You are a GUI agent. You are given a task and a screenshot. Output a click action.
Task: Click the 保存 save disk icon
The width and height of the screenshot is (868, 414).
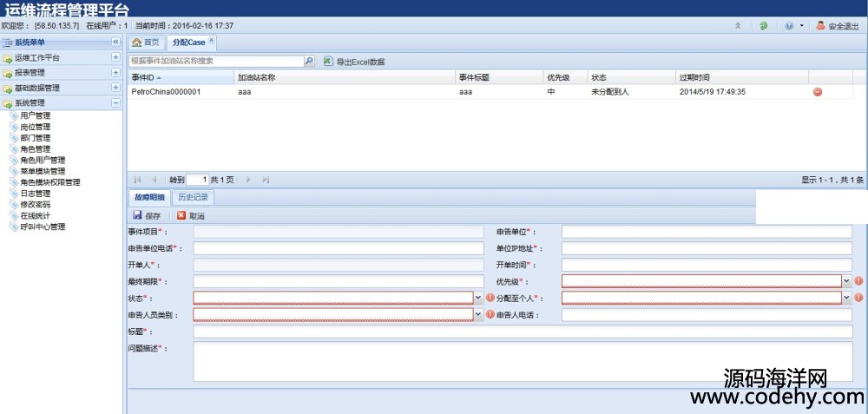tap(137, 215)
